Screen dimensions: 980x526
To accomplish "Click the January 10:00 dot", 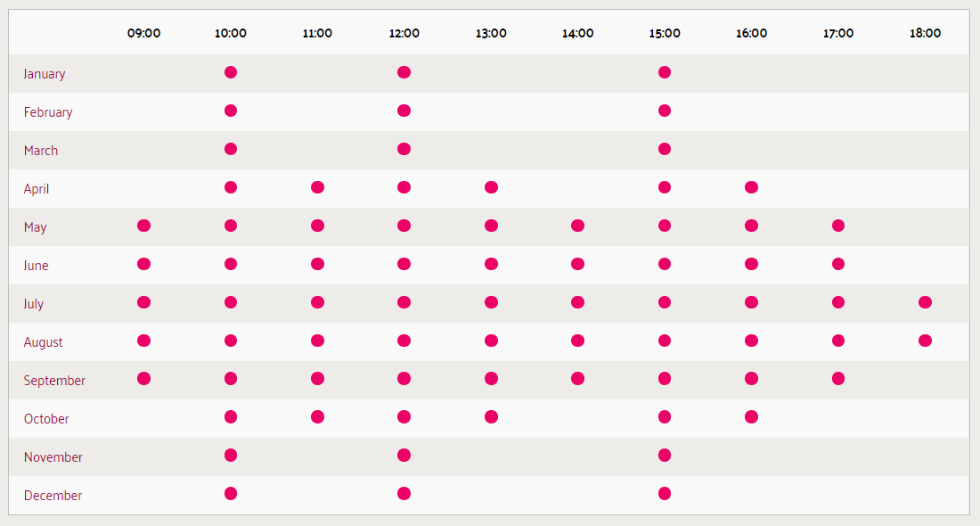I will point(231,72).
